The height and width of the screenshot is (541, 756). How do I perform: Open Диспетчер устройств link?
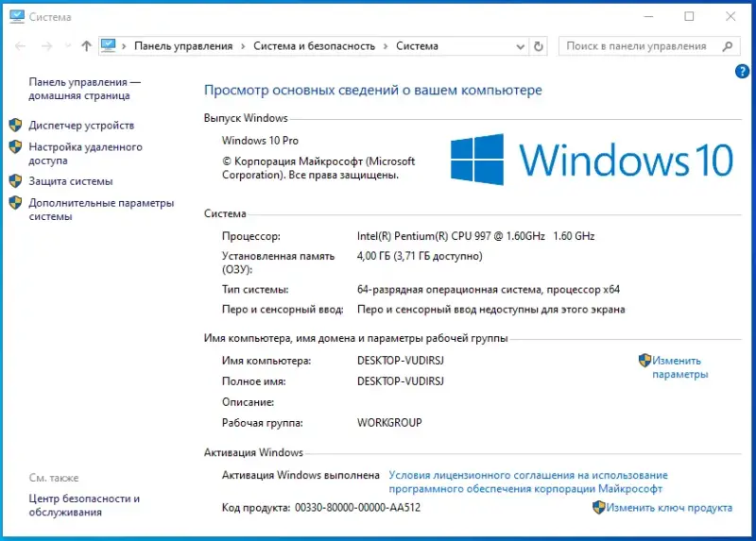81,126
